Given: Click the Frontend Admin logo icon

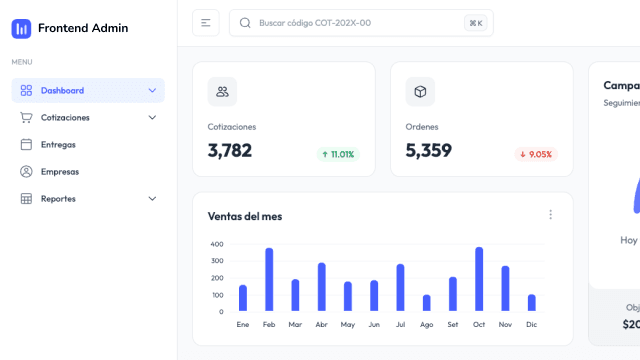Looking at the screenshot, I should click(x=21, y=29).
